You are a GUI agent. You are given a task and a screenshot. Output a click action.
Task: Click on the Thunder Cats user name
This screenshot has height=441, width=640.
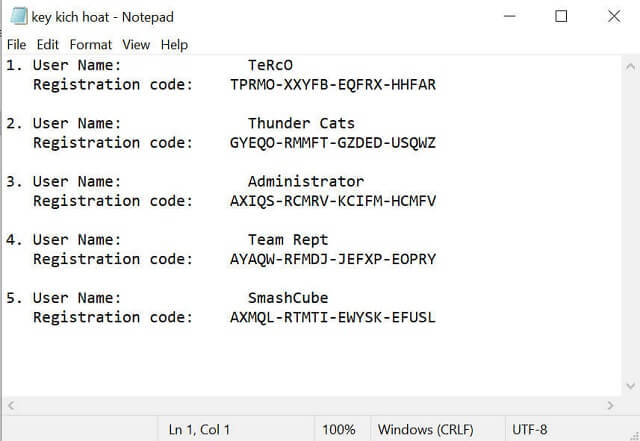pos(301,124)
